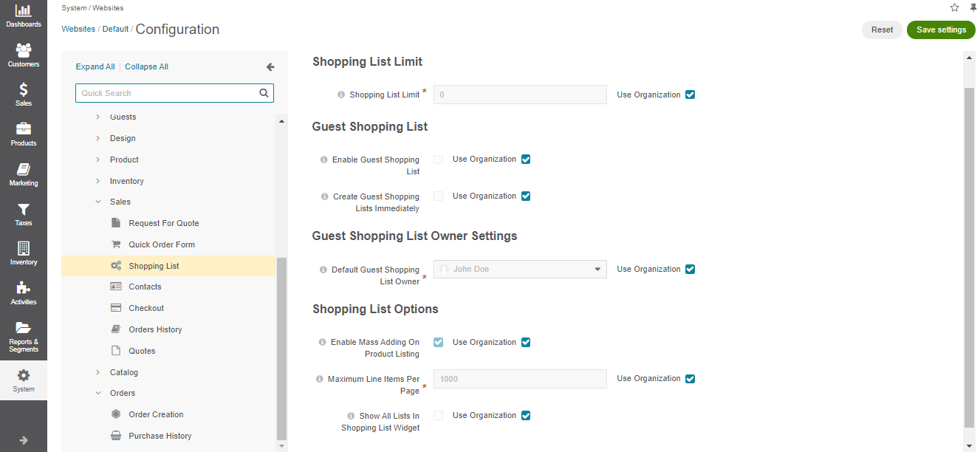Untick Use Organization for Enable Mass Adding
The image size is (980, 452).
click(x=526, y=342)
